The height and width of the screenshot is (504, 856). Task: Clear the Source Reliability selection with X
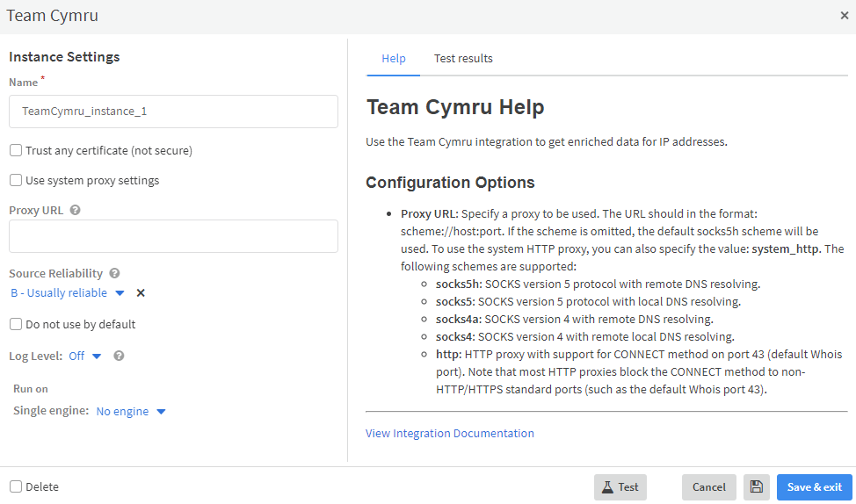(141, 293)
